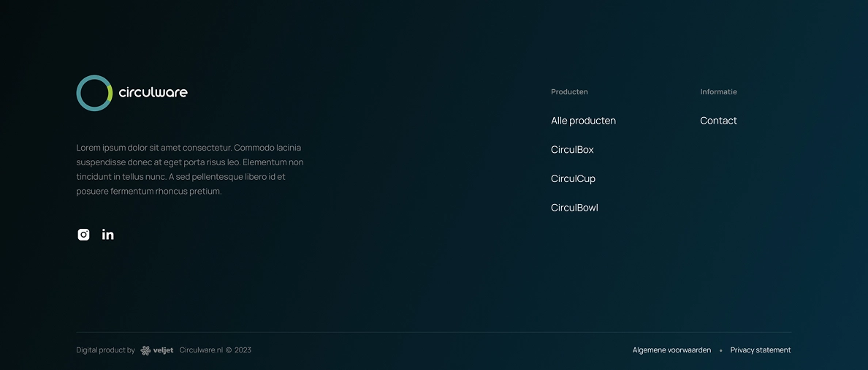Open the CirculBowl product link
868x370 pixels.
coord(574,208)
